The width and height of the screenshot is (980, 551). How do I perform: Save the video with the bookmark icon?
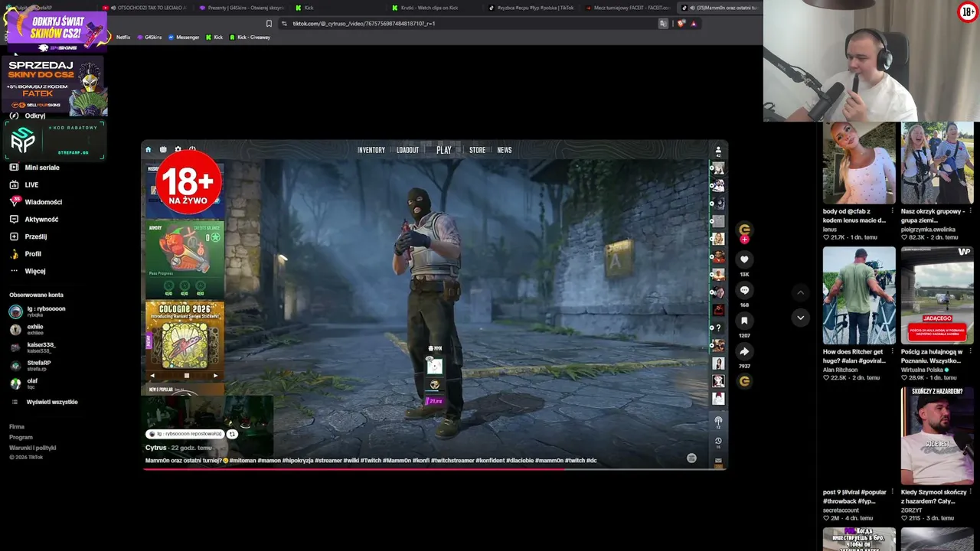click(744, 321)
